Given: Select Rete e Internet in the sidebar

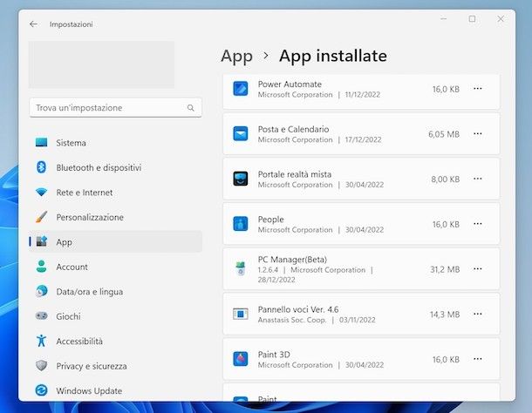Looking at the screenshot, I should [116, 193].
